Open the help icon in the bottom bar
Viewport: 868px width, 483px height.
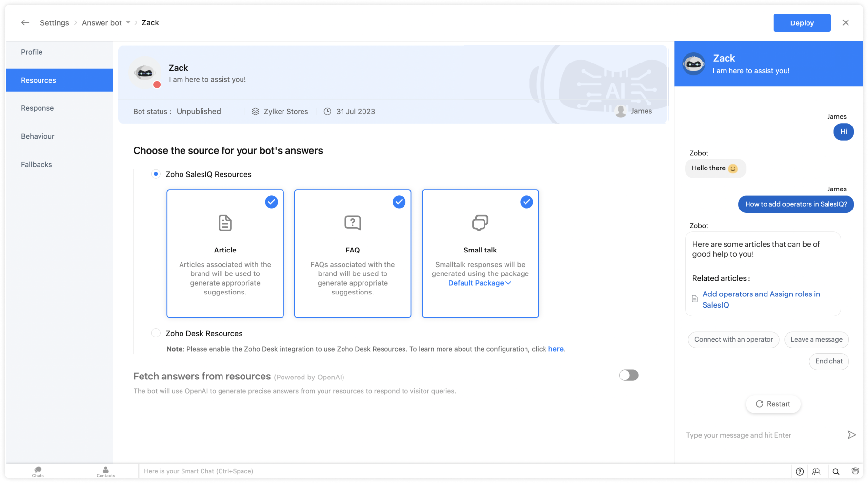tap(800, 471)
